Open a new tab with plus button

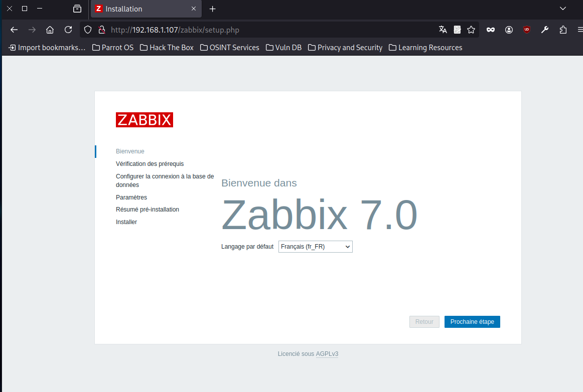[213, 9]
